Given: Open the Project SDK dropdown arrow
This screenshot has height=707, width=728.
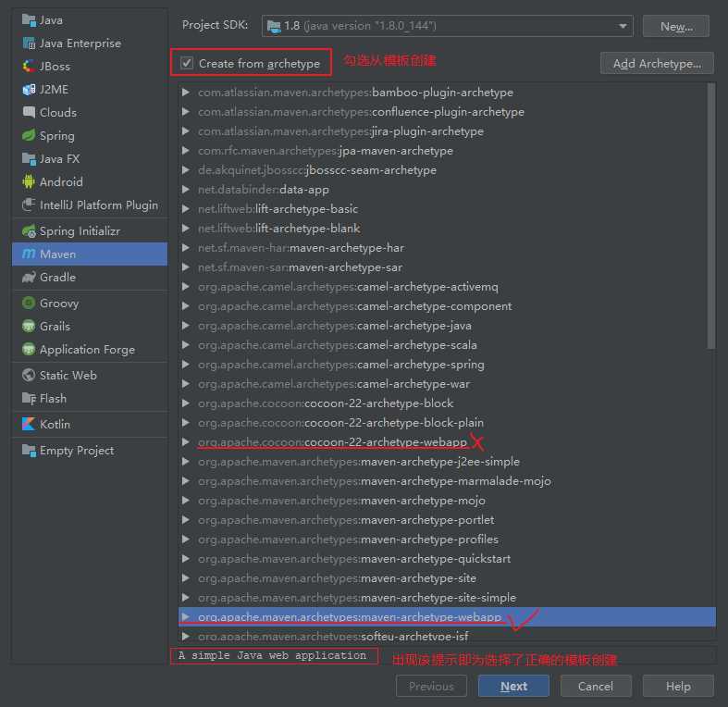Looking at the screenshot, I should [x=623, y=26].
